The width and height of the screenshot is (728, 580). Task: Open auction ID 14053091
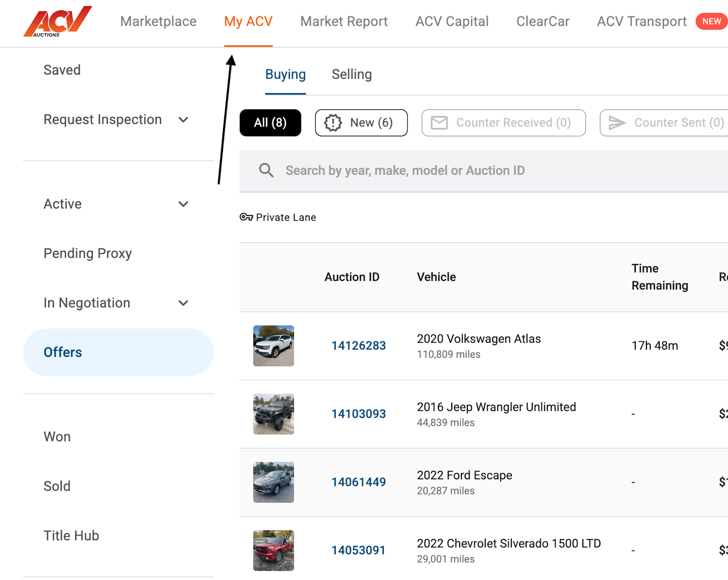coord(359,550)
